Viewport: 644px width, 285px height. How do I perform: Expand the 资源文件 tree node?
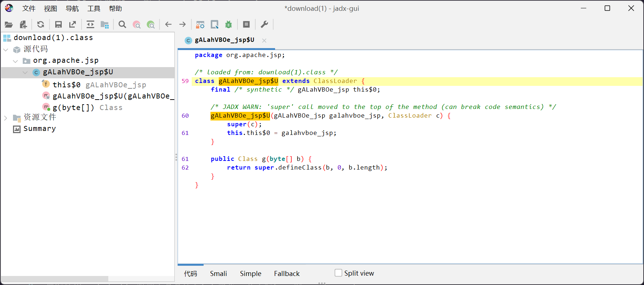pos(6,118)
